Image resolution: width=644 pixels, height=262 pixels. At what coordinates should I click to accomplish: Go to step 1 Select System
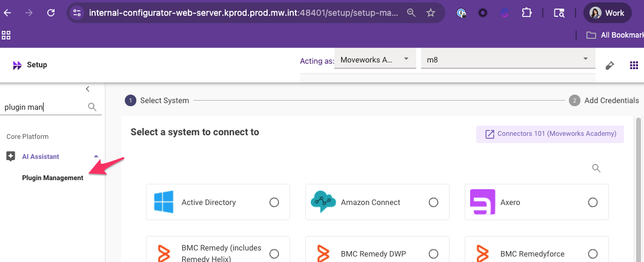[x=158, y=100]
